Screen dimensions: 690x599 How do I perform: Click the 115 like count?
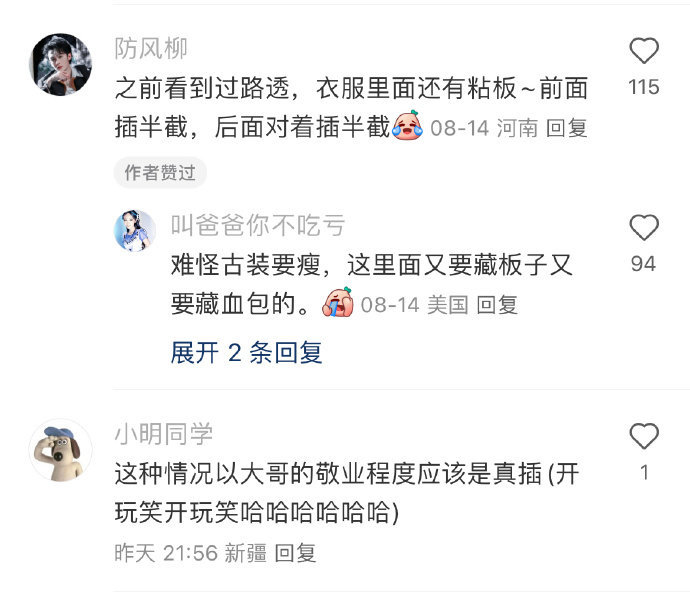coord(644,87)
